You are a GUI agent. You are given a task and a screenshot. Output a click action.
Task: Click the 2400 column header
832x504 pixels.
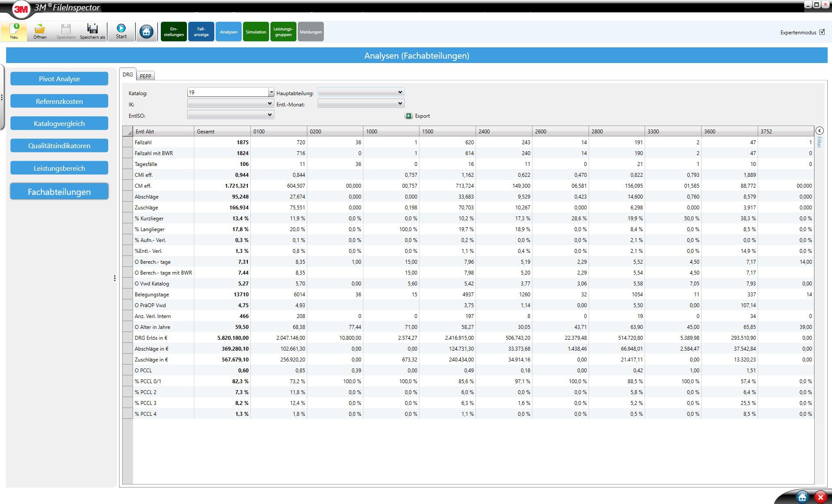tap(504, 131)
